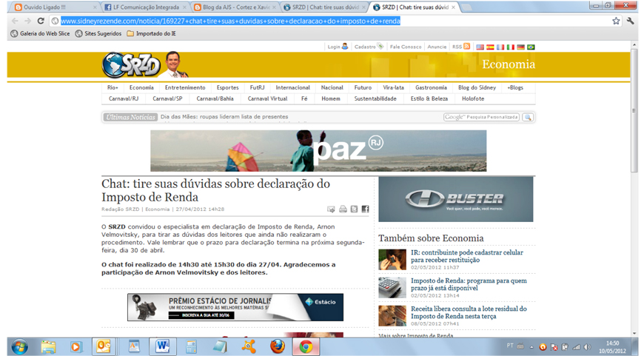Image resolution: width=644 pixels, height=356 pixels.
Task: Open 'Imposto de Renda: programa para quem' article
Action: pyautogui.click(x=469, y=284)
